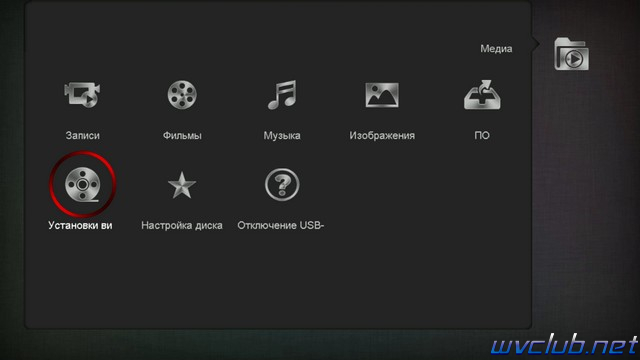Open the Изображения picture icon
The height and width of the screenshot is (360, 640).
click(x=382, y=95)
